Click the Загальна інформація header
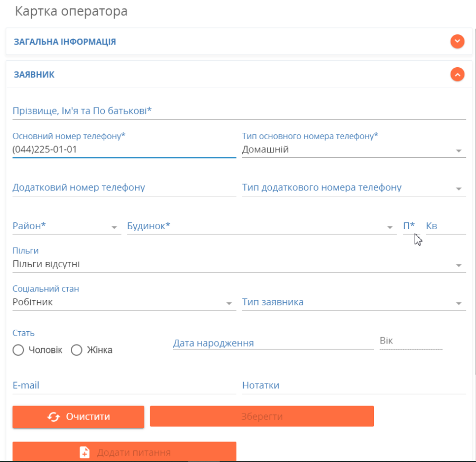Image resolution: width=476 pixels, height=462 pixels. coord(65,42)
